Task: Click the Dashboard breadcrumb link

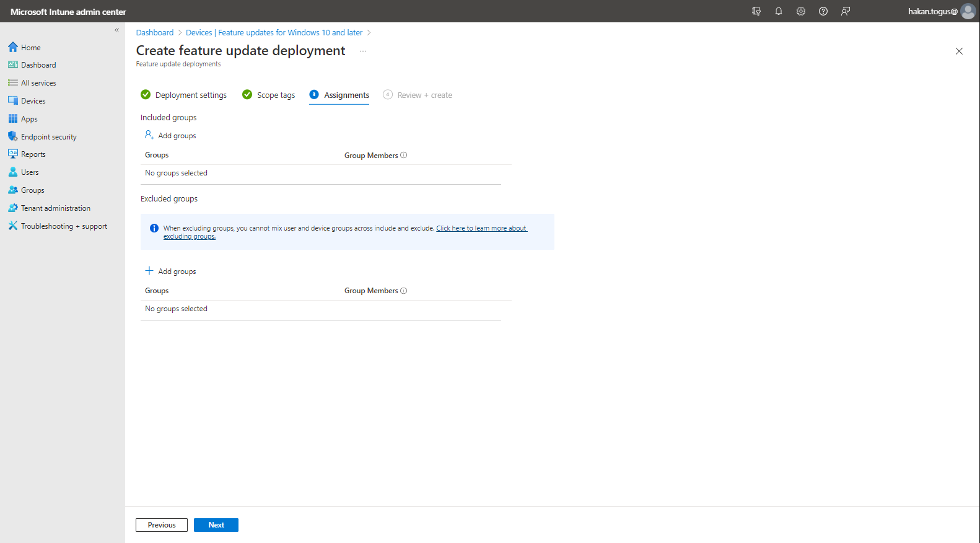Action: point(155,32)
